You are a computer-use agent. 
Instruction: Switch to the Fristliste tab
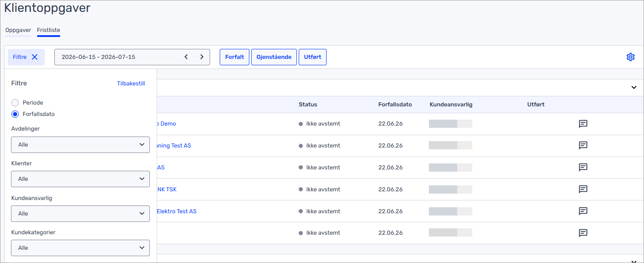point(48,30)
